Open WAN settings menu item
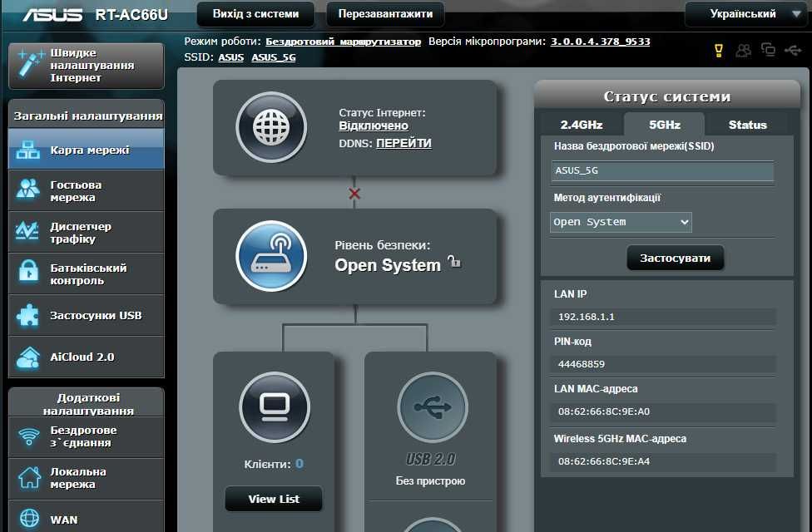This screenshot has width=812, height=532. point(87,518)
